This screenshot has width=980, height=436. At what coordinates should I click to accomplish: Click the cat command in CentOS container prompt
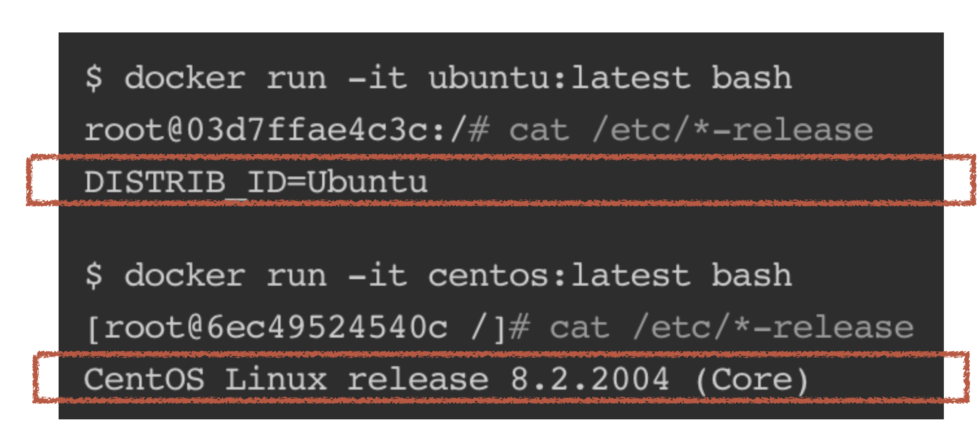click(x=580, y=328)
